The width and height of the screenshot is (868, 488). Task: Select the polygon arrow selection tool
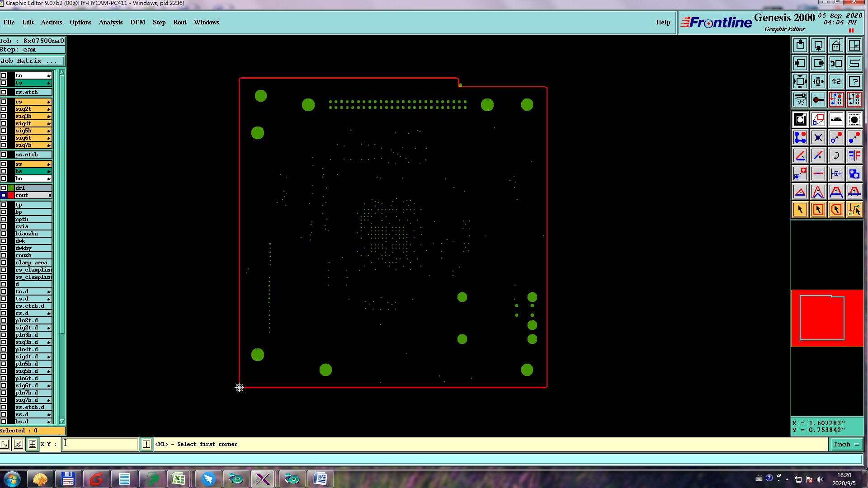836,210
